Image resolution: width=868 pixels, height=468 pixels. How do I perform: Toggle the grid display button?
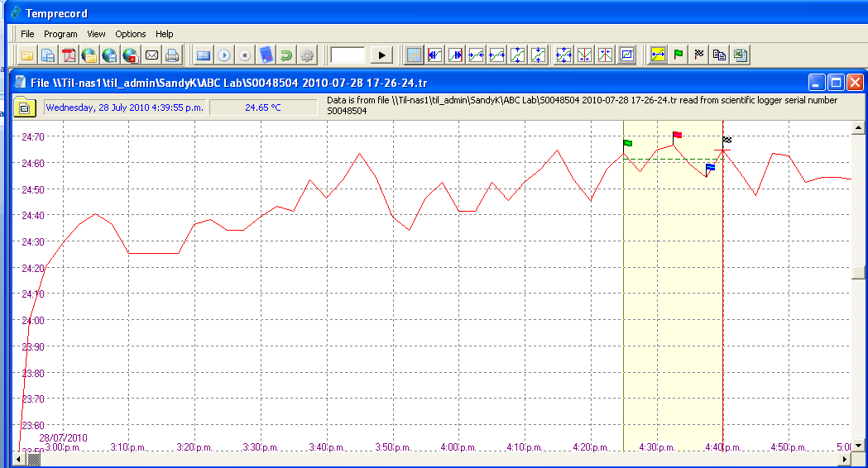tap(414, 55)
